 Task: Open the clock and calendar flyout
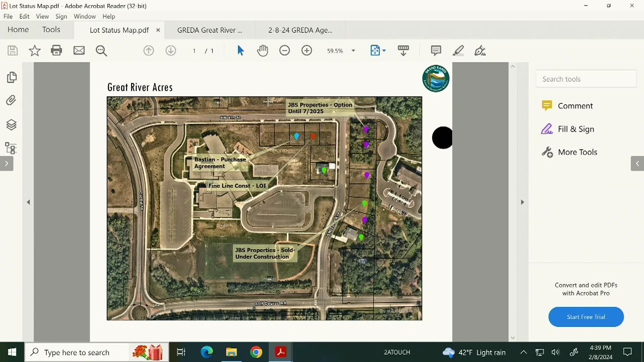[600, 352]
